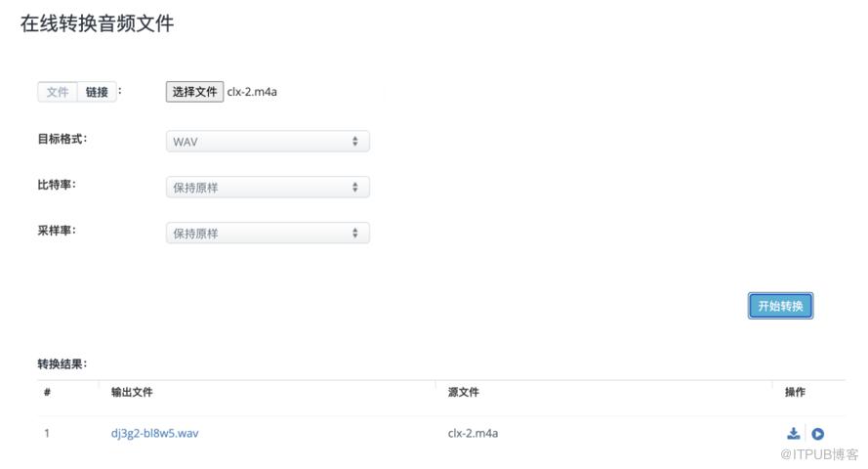This screenshot has height=469, width=868.
Task: Select the clx-2.m4a source file cell in results
Action: [x=473, y=433]
